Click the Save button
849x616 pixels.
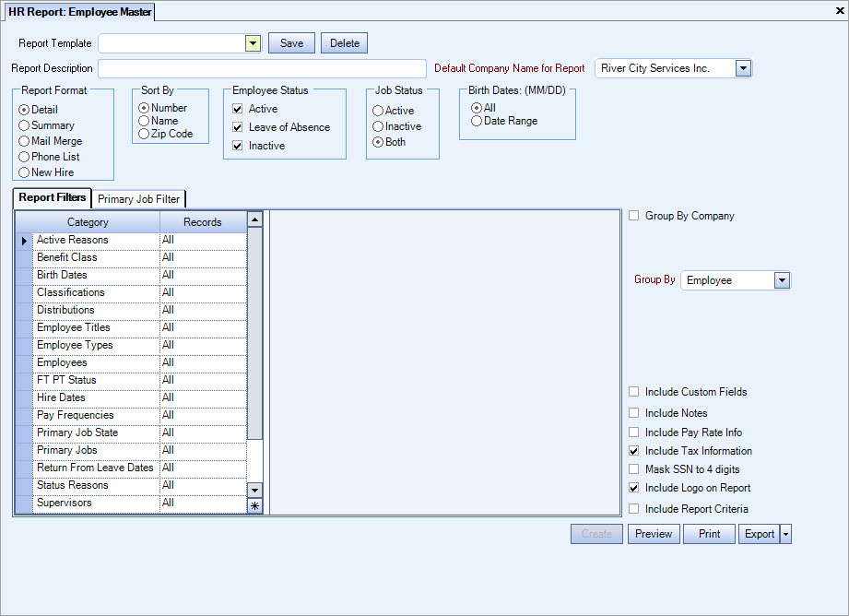291,42
